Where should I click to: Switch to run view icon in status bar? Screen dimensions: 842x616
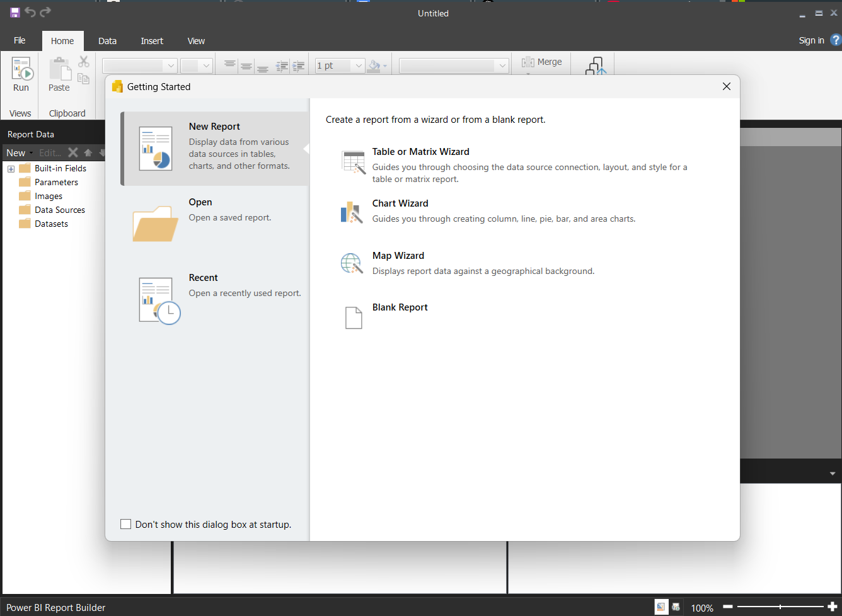pyautogui.click(x=676, y=607)
